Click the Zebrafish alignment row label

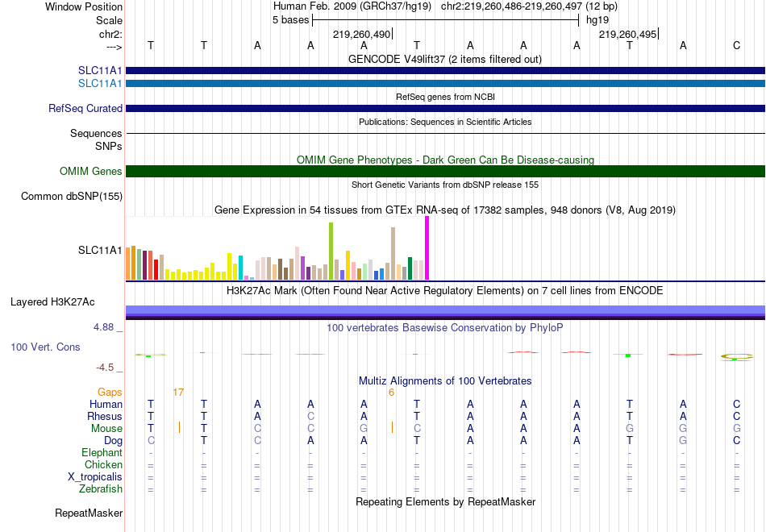[101, 488]
